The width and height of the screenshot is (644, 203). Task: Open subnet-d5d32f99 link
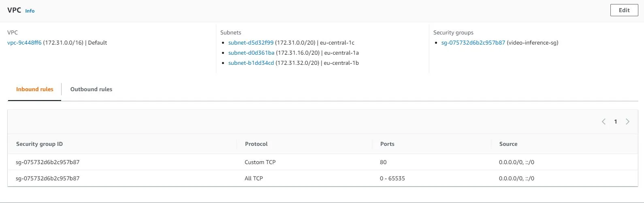251,43
